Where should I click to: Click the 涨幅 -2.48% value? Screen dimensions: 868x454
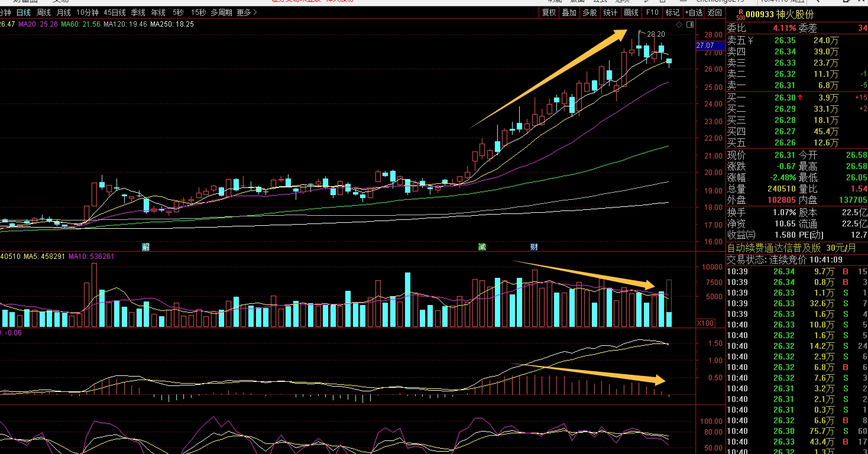782,178
